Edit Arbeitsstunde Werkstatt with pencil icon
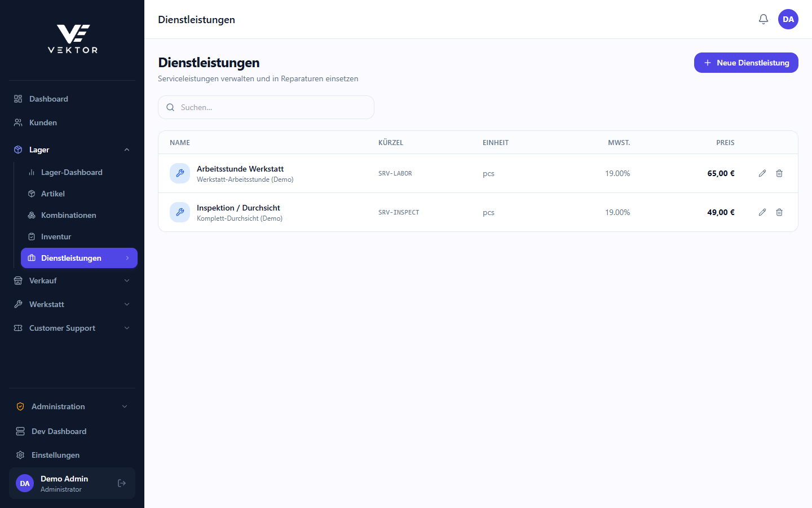This screenshot has width=812, height=508. click(762, 173)
